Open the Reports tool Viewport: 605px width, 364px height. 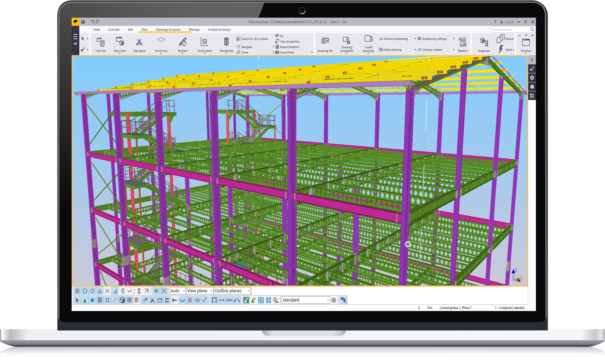click(x=463, y=45)
